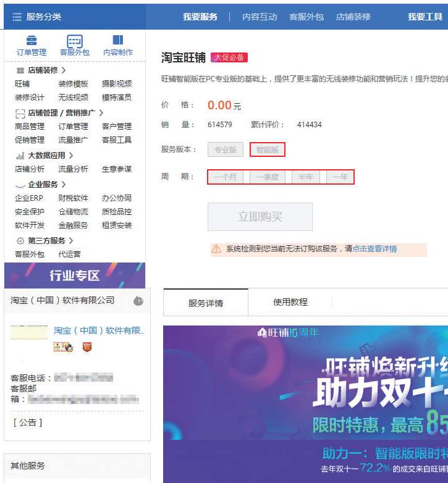
Task: Click the 第三方服务 gear icon
Action: pyautogui.click(x=20, y=241)
